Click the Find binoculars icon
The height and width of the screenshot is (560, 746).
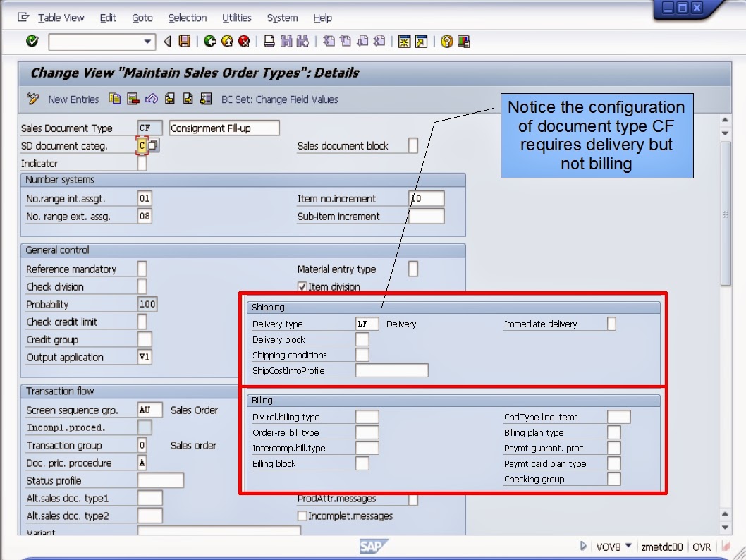(286, 42)
